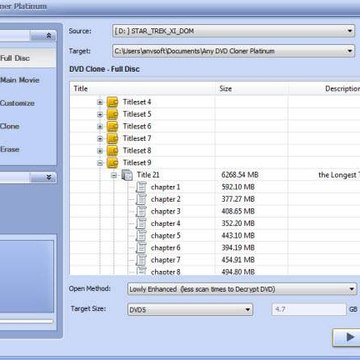Collapse the Titleset 9 node
This screenshot has height=360, width=360.
click(100, 163)
